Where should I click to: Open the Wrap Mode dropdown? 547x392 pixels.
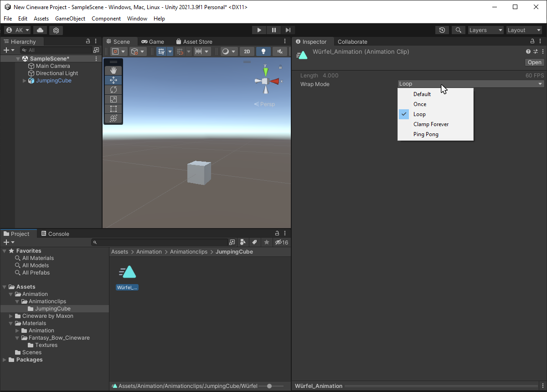[471, 84]
